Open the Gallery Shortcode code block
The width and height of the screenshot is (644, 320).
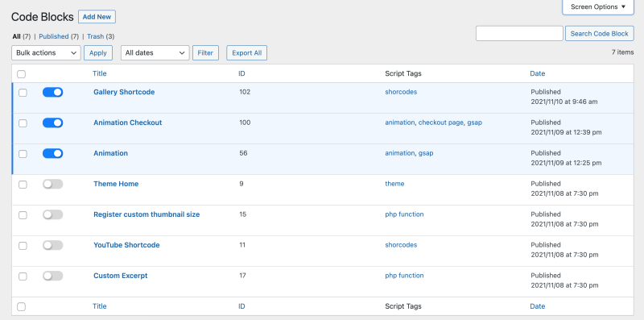click(x=124, y=92)
